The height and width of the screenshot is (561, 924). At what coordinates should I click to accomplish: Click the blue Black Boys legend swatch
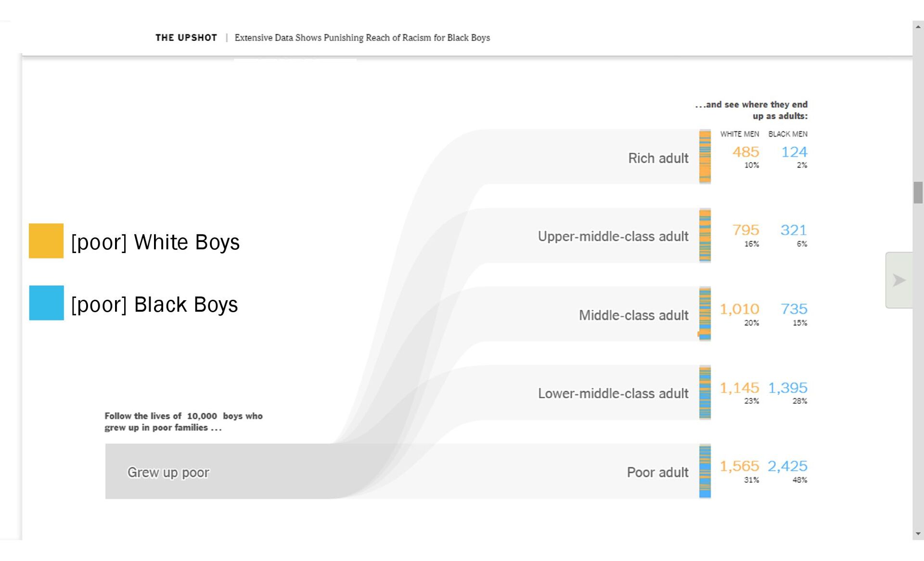(46, 303)
